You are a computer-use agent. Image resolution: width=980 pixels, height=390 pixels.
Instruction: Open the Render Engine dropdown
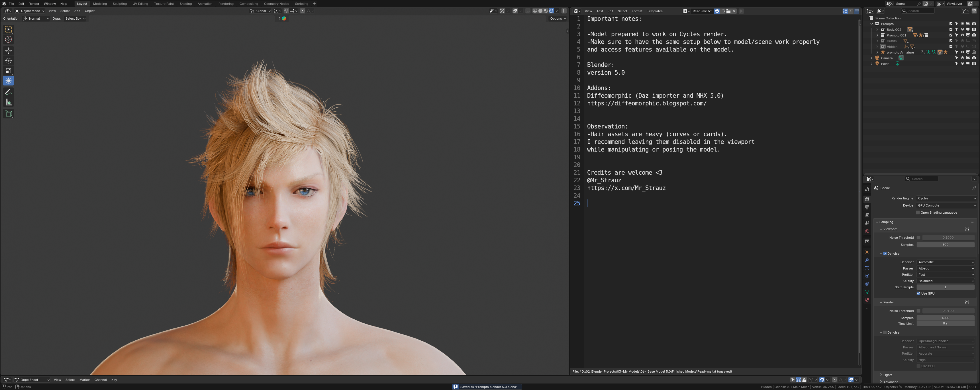[946, 198]
